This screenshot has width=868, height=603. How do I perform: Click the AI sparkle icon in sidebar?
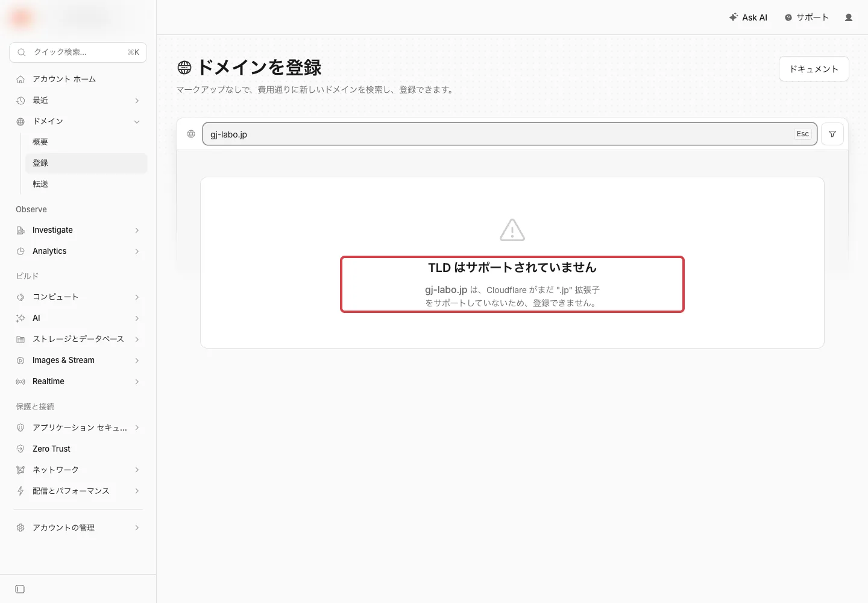20,318
